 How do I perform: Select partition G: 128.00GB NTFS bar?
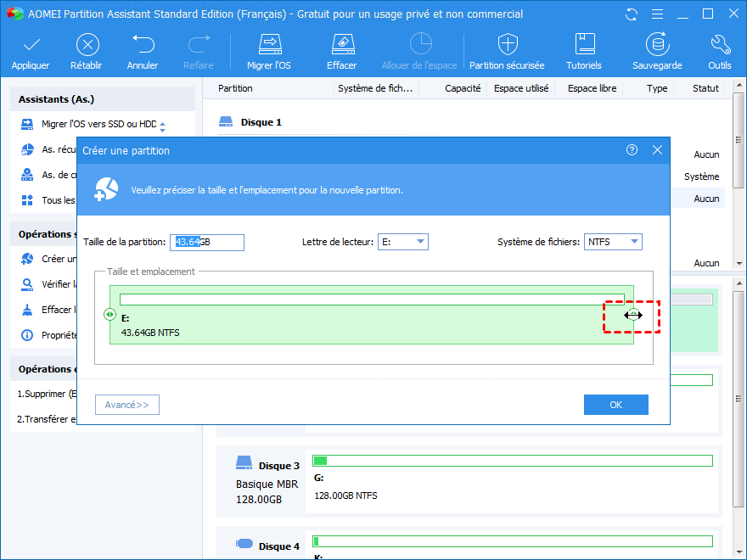point(513,461)
